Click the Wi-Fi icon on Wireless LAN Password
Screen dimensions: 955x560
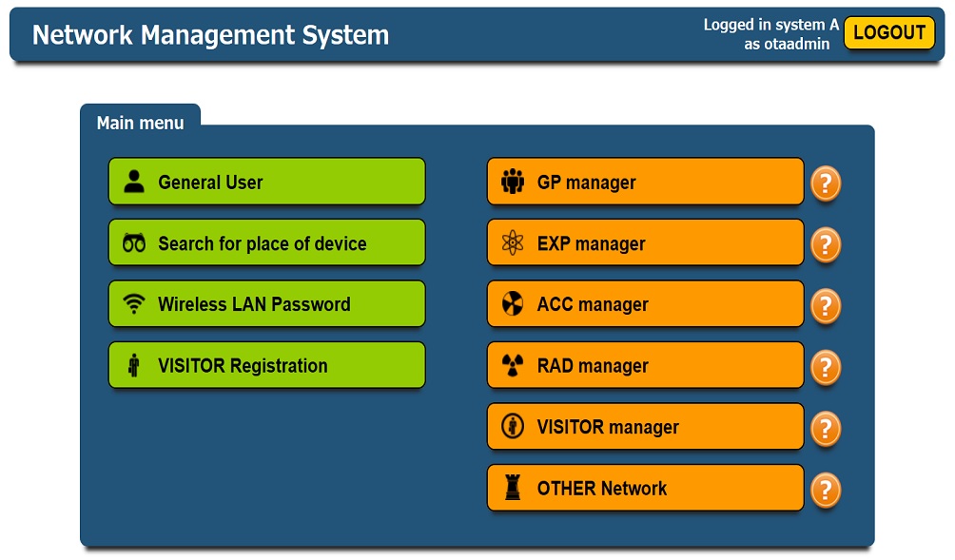click(134, 303)
